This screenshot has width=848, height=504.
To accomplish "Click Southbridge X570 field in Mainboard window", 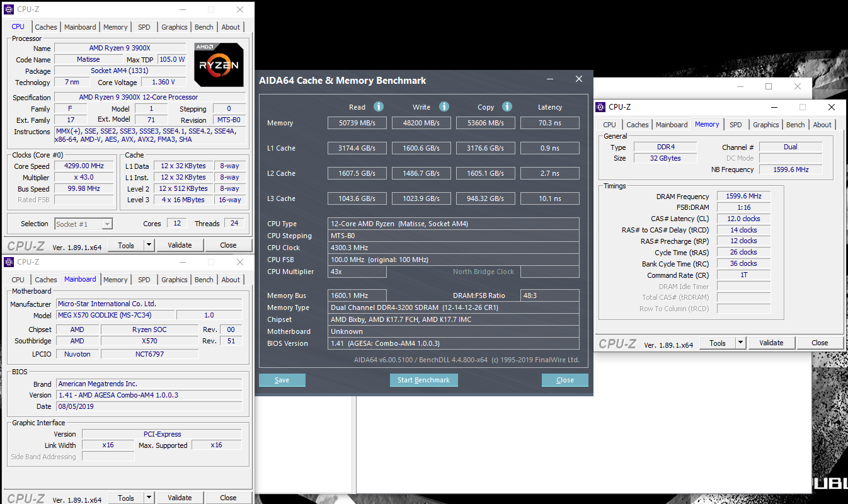I will [149, 341].
